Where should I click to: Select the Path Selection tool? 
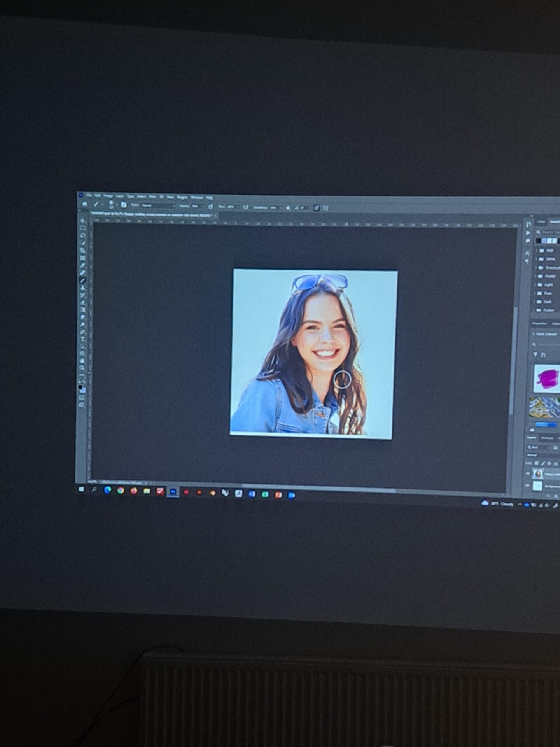click(x=82, y=346)
